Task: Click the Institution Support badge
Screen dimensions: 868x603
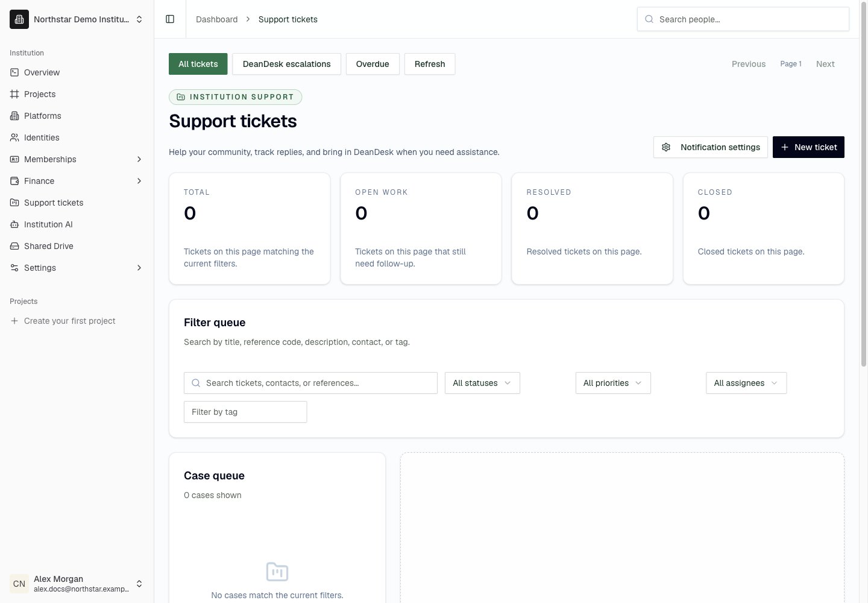Action: pyautogui.click(x=235, y=96)
